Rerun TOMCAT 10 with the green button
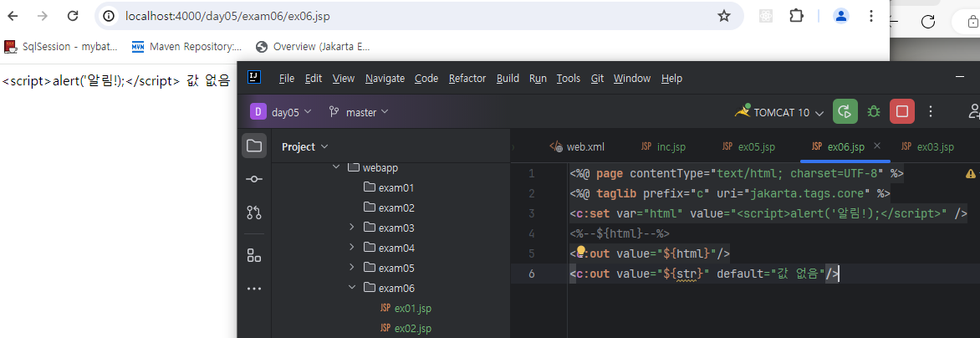The width and height of the screenshot is (980, 338). point(845,112)
